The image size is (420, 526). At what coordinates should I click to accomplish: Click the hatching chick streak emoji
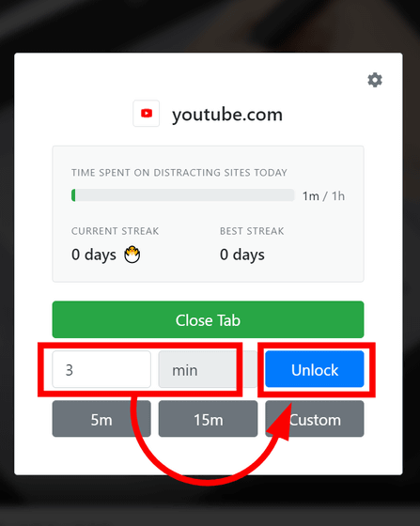[132, 255]
